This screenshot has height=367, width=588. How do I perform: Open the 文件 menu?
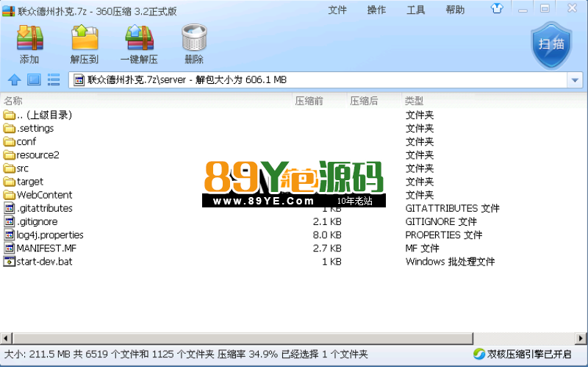tap(337, 10)
